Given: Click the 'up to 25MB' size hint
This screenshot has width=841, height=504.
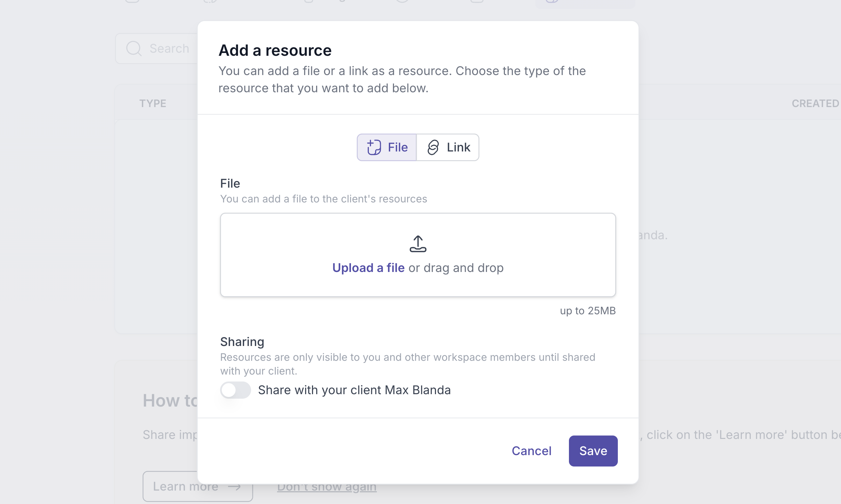Looking at the screenshot, I should 588,311.
